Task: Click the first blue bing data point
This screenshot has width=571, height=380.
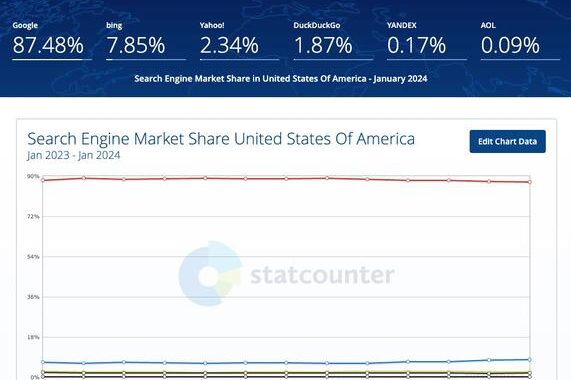Action: pos(43,362)
